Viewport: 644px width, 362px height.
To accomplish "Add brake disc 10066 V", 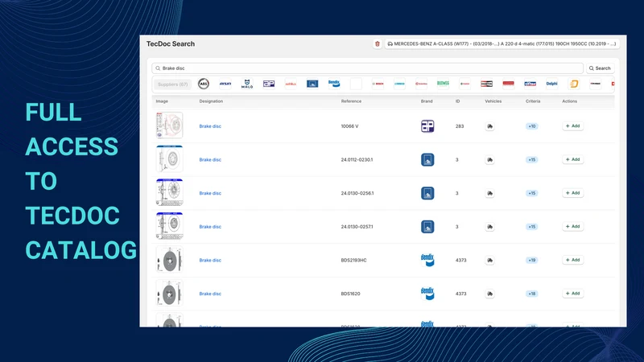I will tap(572, 126).
